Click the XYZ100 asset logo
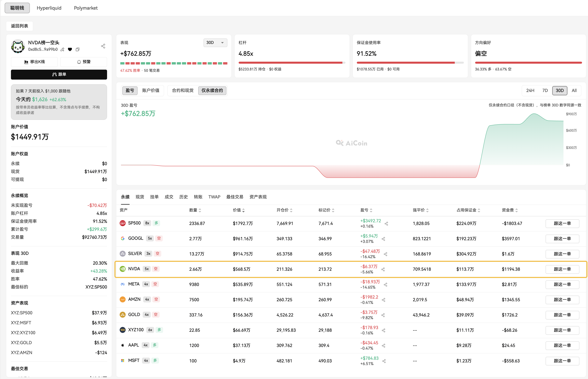Screen dimensions: 588x379 (122, 330)
